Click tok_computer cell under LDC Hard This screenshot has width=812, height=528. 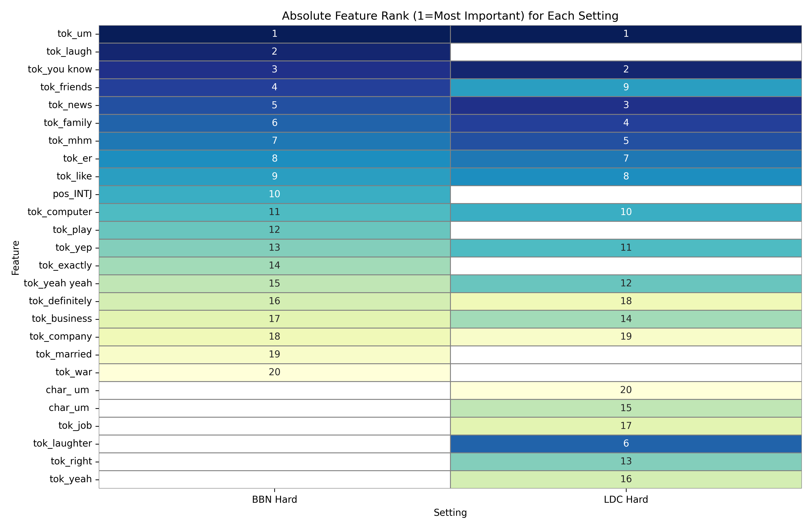point(625,212)
